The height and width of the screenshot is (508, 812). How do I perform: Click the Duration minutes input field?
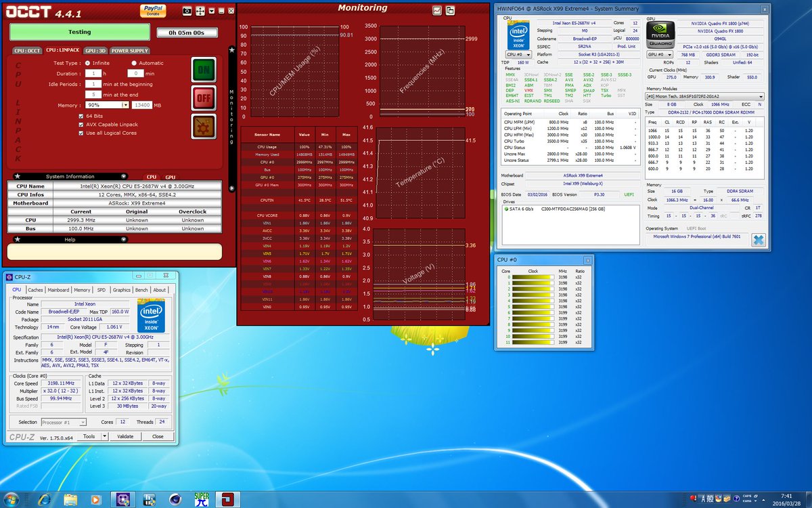pos(135,73)
